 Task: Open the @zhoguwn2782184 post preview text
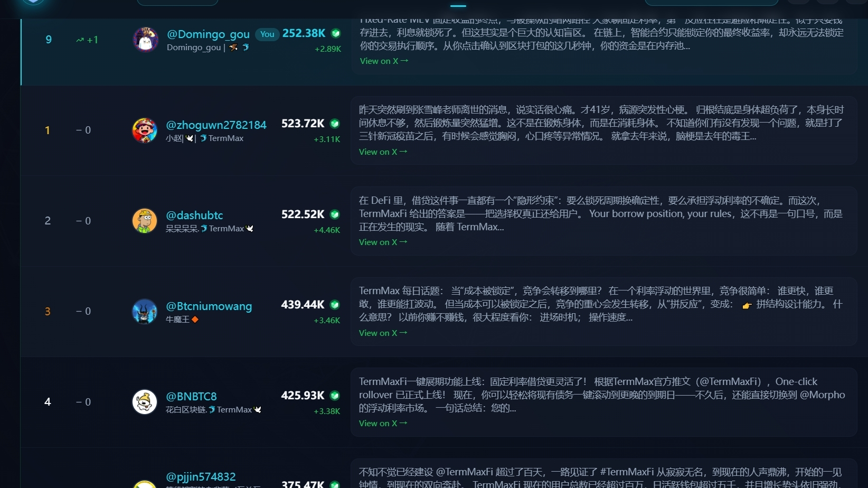point(601,123)
